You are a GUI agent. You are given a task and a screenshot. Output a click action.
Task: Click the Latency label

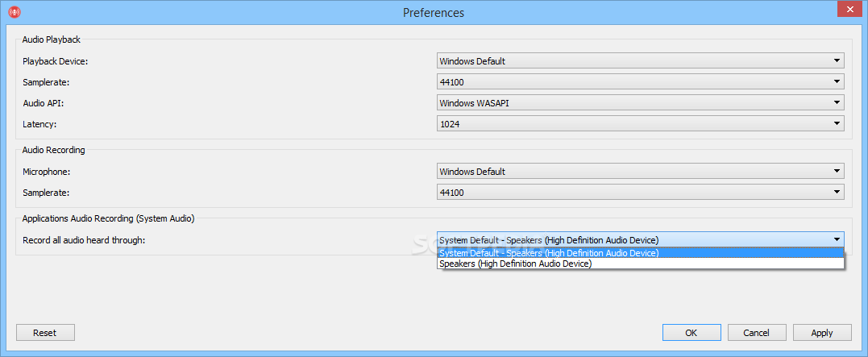39,124
